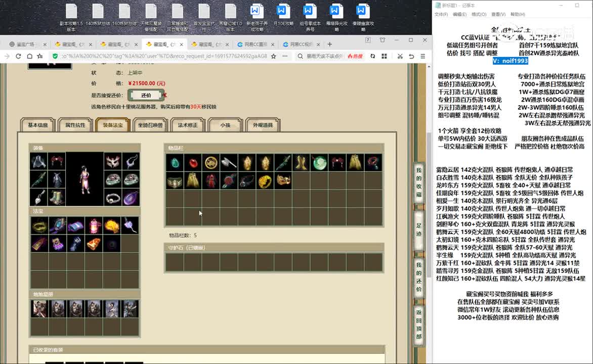This screenshot has height=364, width=593.
Task: Click the 返回顶部 side button
Action: coord(418,324)
